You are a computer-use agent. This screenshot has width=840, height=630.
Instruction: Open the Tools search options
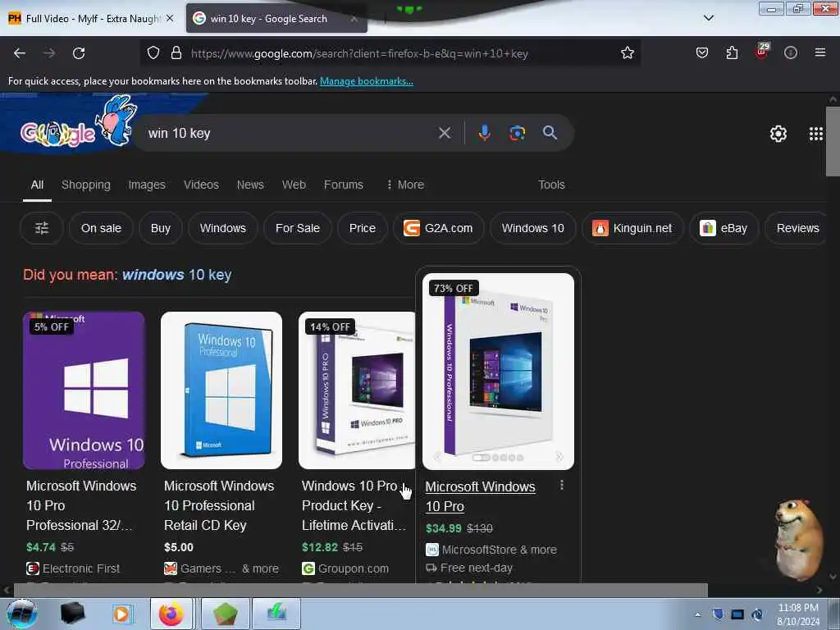(551, 185)
